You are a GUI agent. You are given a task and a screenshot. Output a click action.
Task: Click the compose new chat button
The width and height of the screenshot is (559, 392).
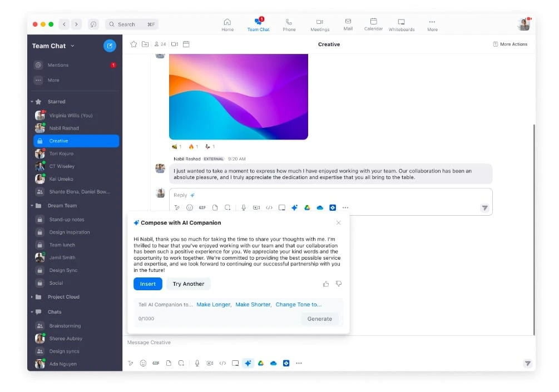[110, 46]
